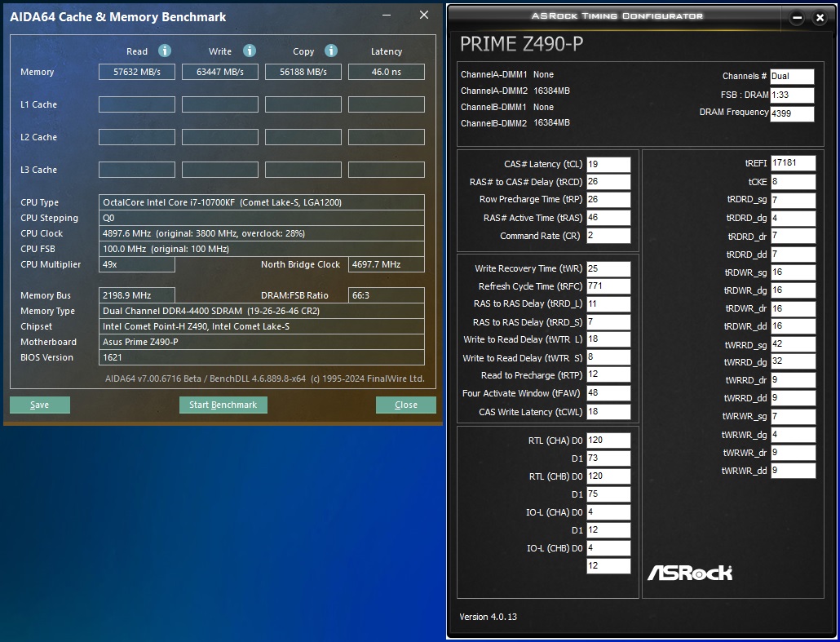Click the CPU Multiplier value 49x

point(137,265)
